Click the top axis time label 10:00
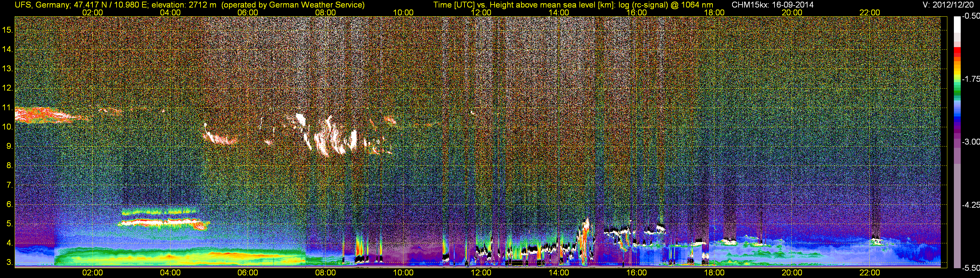Viewport: 980px width, 278px height. click(x=403, y=12)
